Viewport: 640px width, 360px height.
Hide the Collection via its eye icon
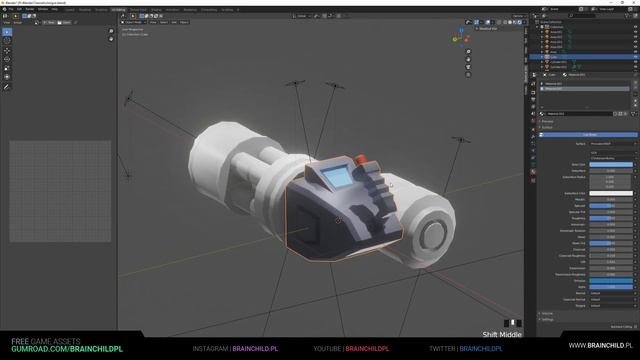636,27
